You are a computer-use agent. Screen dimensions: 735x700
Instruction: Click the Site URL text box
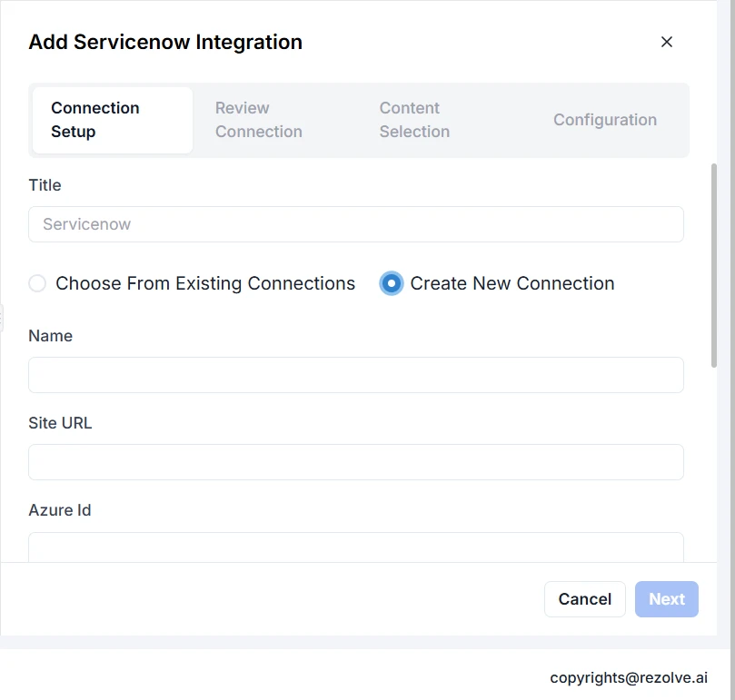point(355,462)
